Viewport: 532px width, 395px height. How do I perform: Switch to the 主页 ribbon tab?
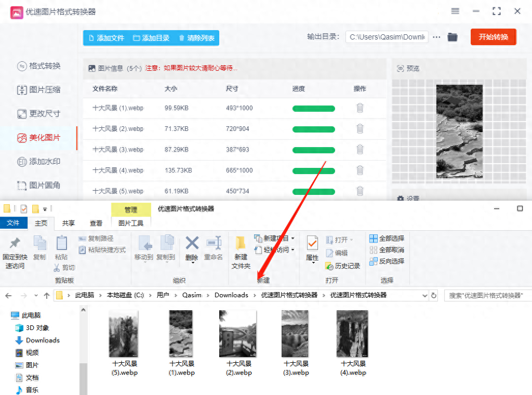pyautogui.click(x=41, y=223)
